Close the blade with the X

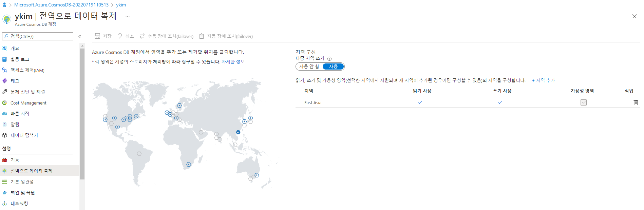click(x=634, y=16)
